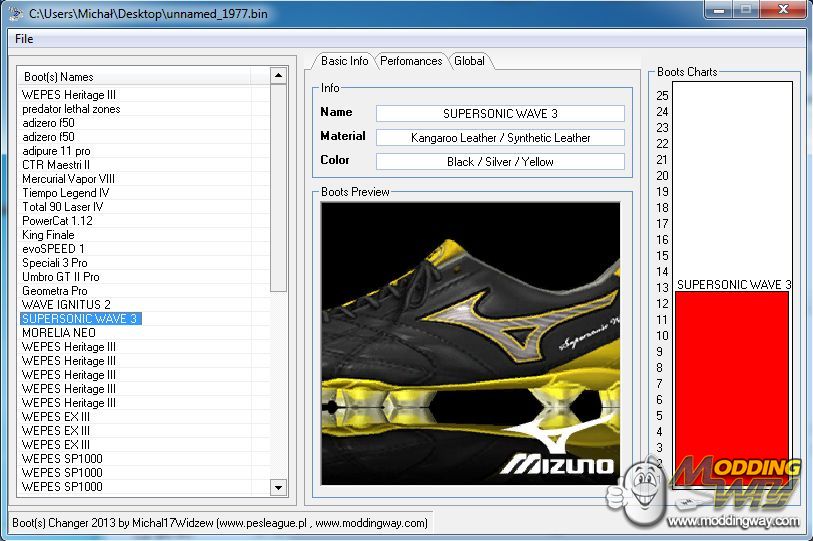
Task: Select WAVE IGNITUS 2 boot entry
Action: click(66, 305)
